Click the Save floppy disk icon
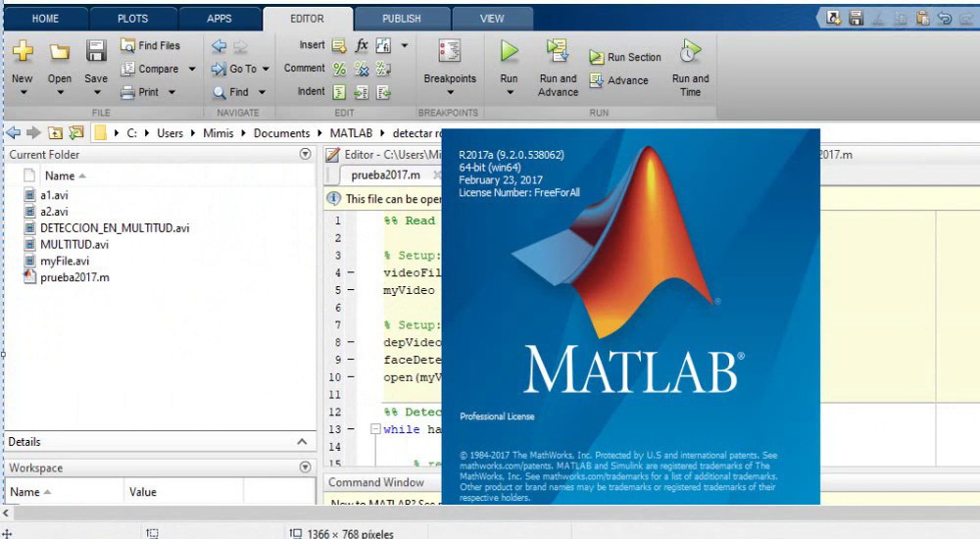The height and width of the screenshot is (539, 980). click(x=96, y=51)
